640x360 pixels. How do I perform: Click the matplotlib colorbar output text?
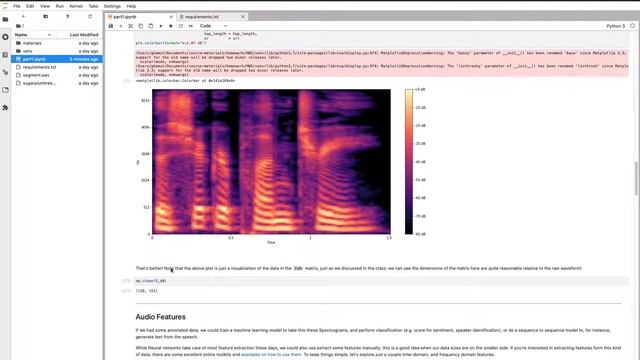coord(185,81)
